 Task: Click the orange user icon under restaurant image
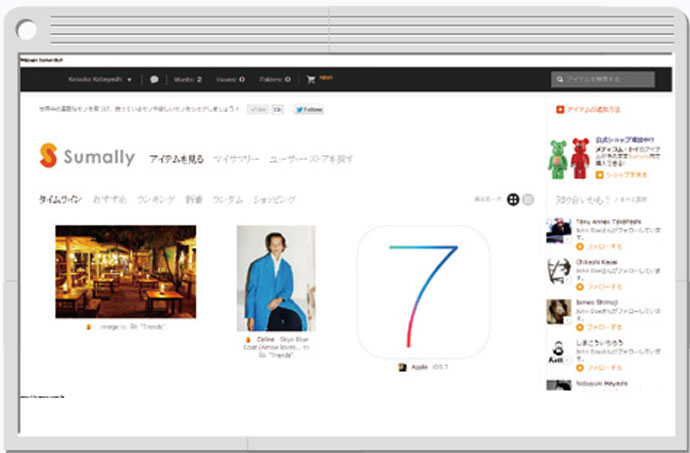coord(88,327)
